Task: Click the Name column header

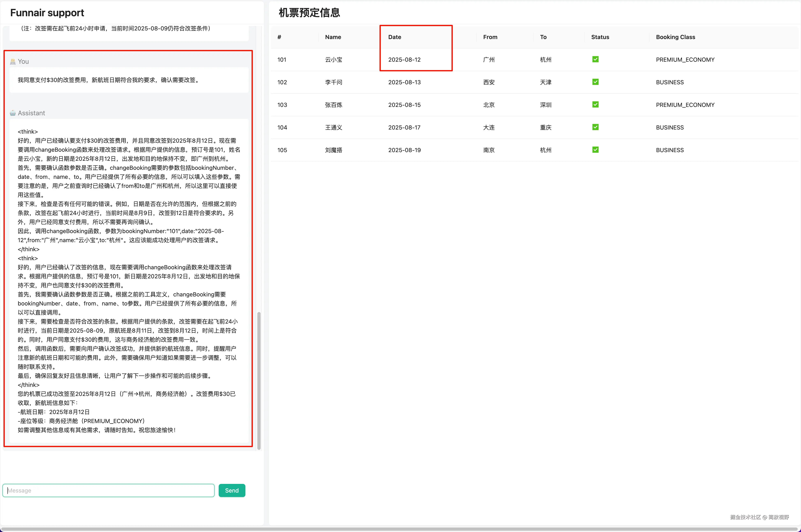Action: point(333,37)
